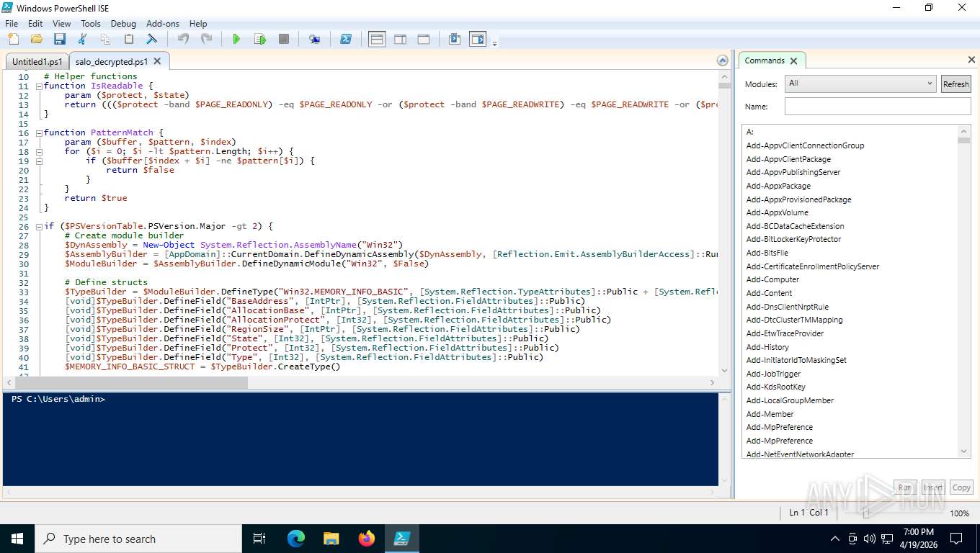Image resolution: width=980 pixels, height=553 pixels.
Task: Open the Edit menu
Action: [x=35, y=24]
